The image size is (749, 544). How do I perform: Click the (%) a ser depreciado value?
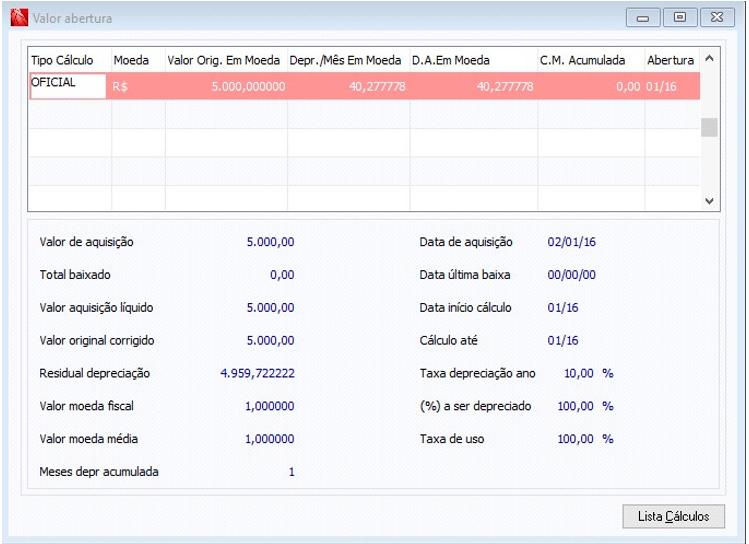pyautogui.click(x=576, y=406)
